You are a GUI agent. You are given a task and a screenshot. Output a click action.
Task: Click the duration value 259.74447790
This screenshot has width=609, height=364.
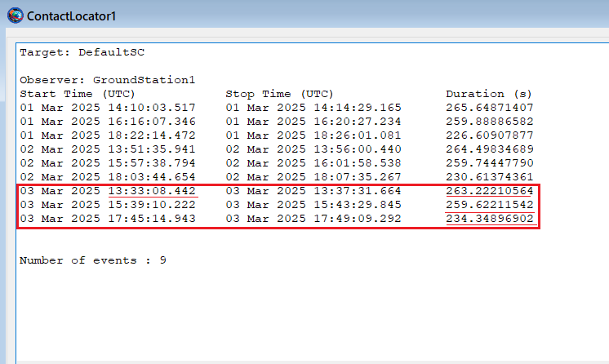point(490,163)
